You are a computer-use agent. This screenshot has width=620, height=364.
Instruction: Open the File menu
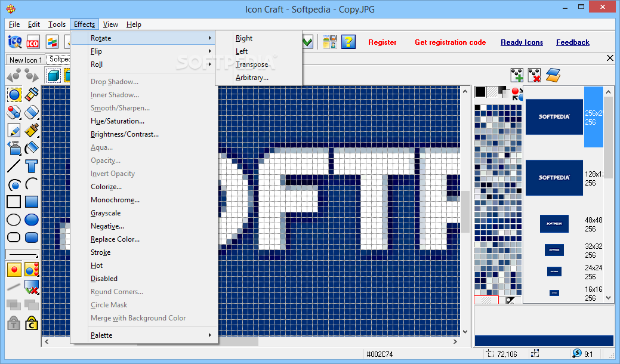(x=14, y=24)
